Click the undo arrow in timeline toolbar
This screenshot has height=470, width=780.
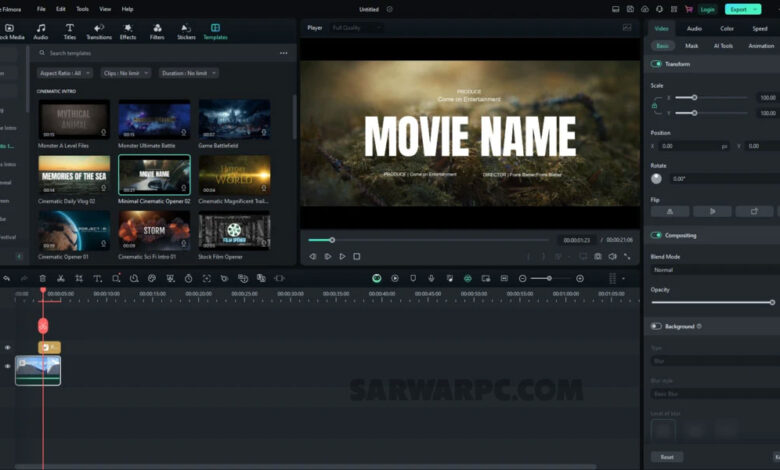tap(6, 279)
